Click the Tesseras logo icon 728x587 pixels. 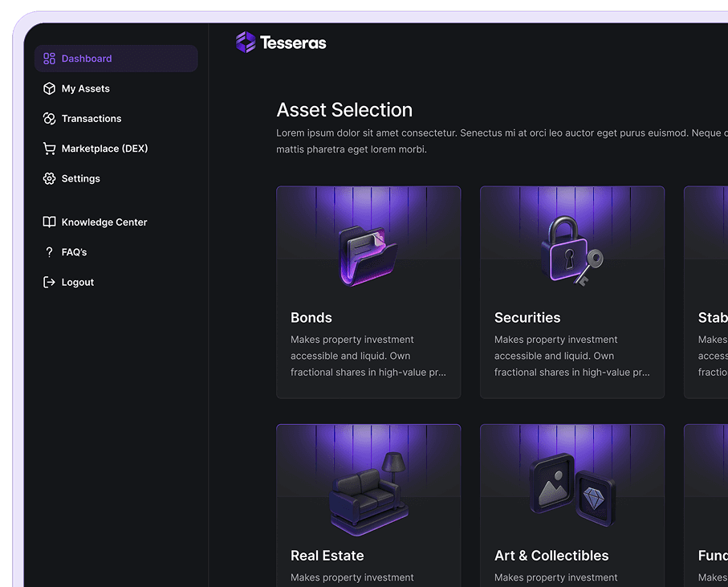coord(244,42)
